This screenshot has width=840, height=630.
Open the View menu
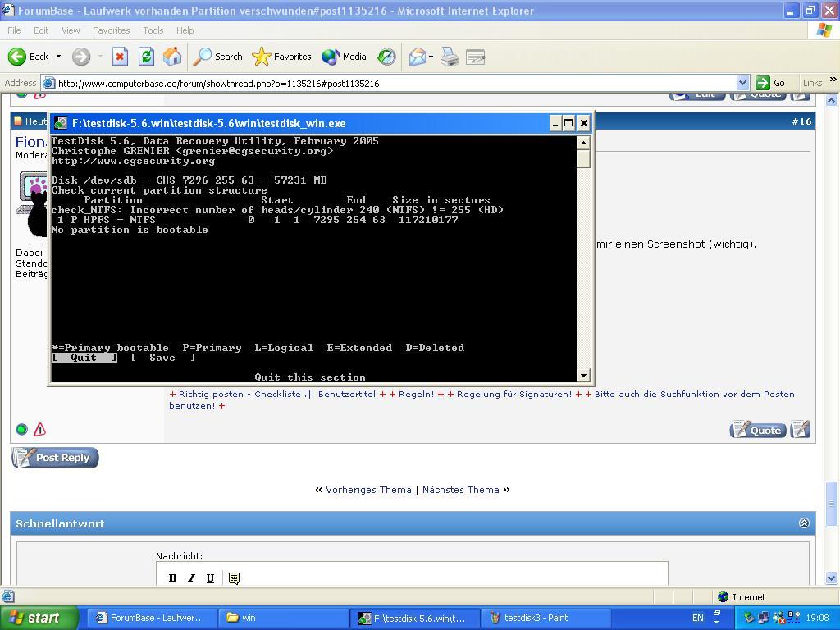point(71,30)
